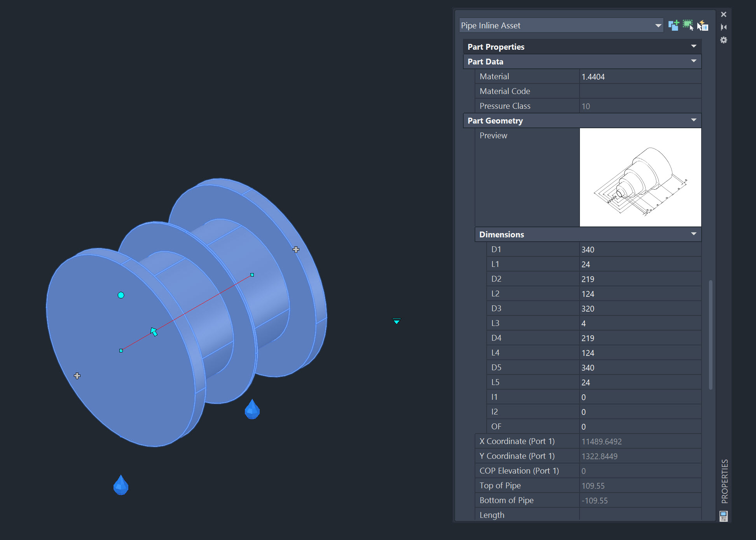
Task: Toggle the PICKADD value icon
Action: click(x=674, y=25)
